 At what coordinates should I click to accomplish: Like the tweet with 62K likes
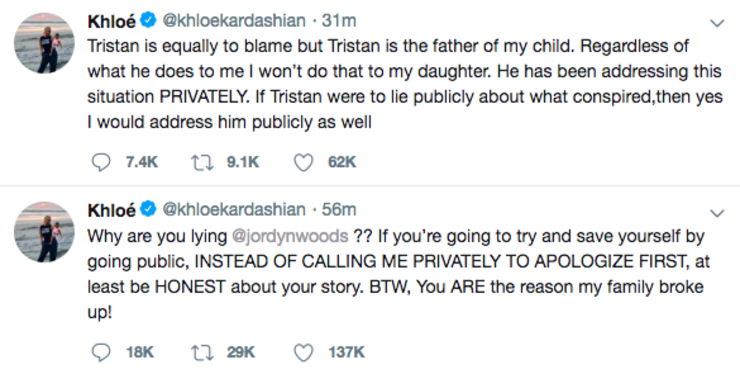point(303,162)
